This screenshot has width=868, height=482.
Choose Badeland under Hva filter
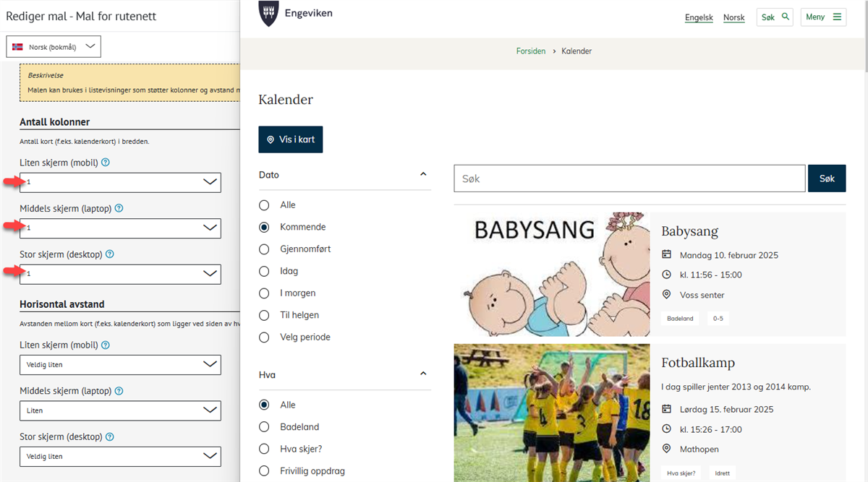(x=265, y=427)
